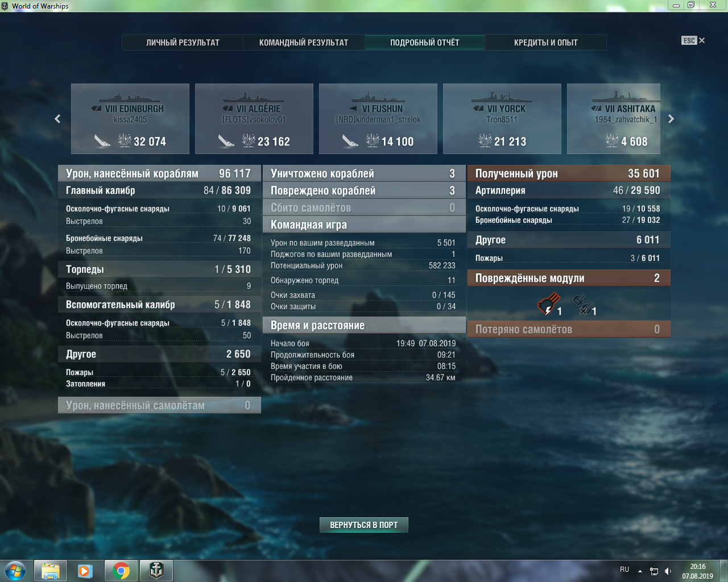Viewport: 728px width, 582px height.
Task: Open Google Chrome from the taskbar
Action: (x=121, y=571)
